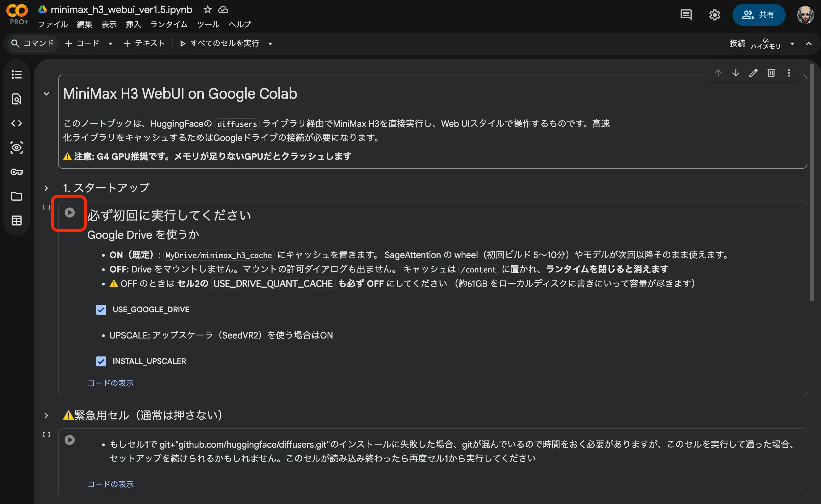The height and width of the screenshot is (504, 821).
Task: Click the cloud saved status icon
Action: (x=223, y=9)
